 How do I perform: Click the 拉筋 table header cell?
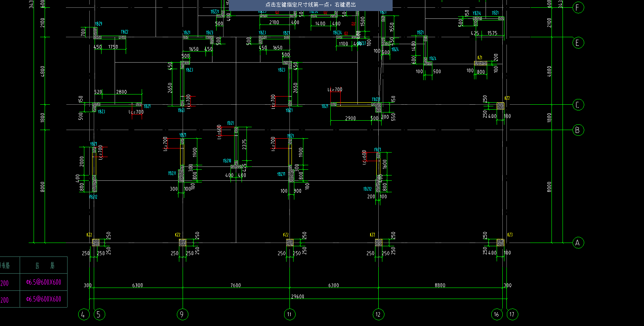coord(44,265)
